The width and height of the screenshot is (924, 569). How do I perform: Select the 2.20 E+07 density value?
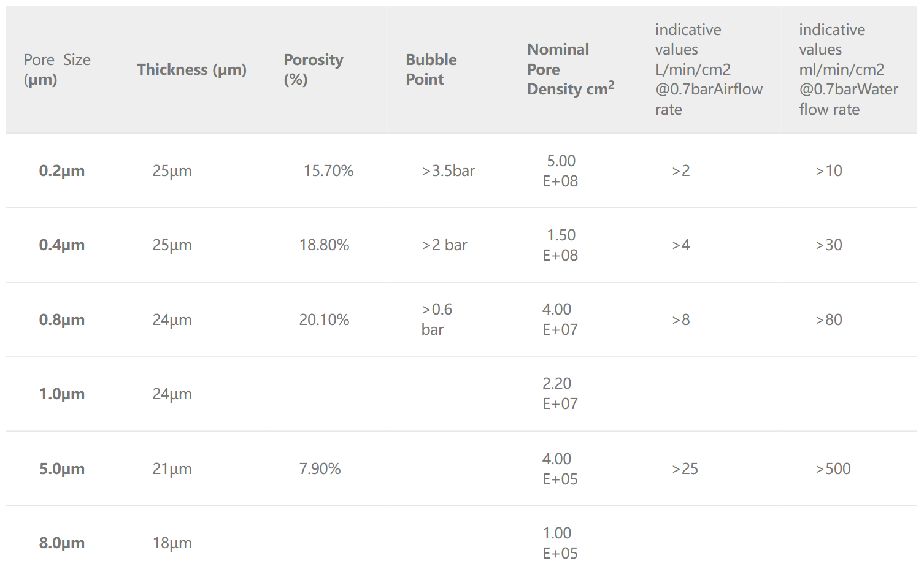[x=560, y=394]
